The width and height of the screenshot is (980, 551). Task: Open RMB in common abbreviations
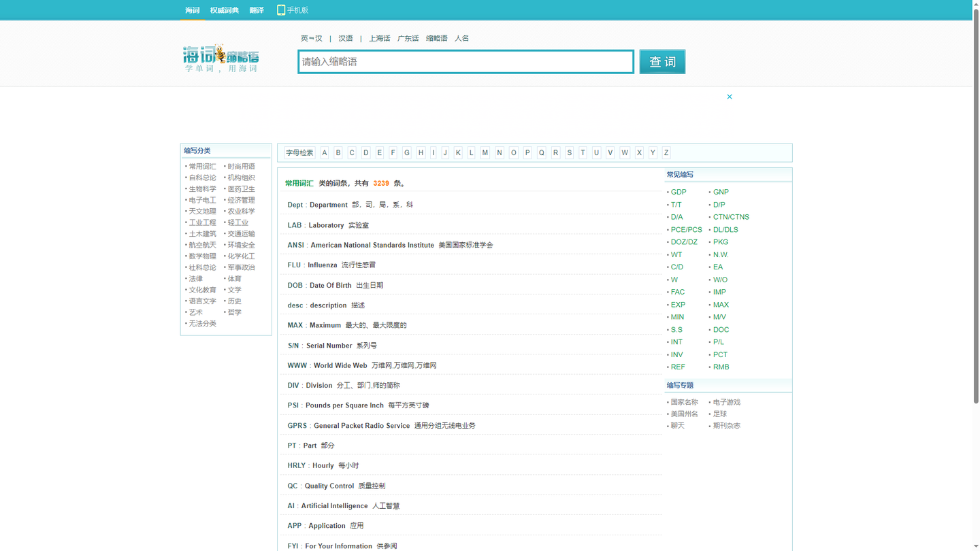721,367
